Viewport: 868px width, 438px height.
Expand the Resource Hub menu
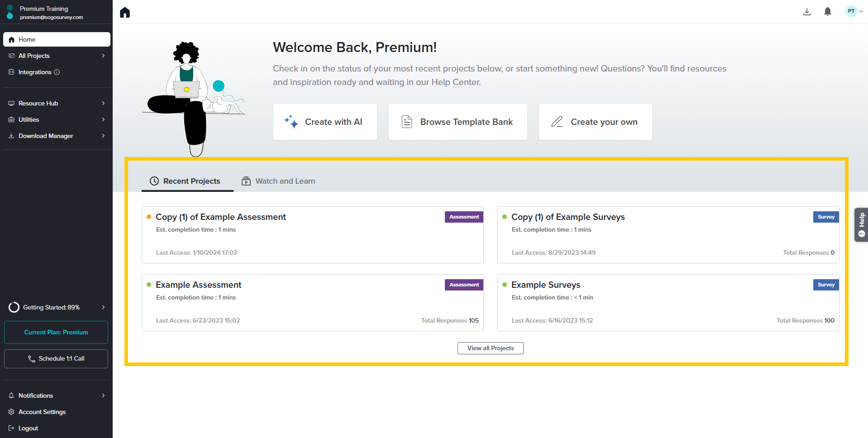click(x=103, y=104)
